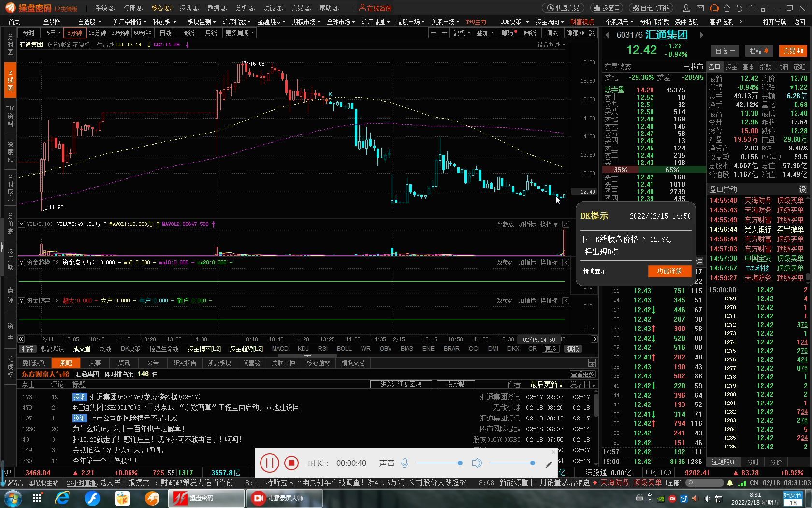
Task: Go to next stock arrow
Action: (x=701, y=35)
